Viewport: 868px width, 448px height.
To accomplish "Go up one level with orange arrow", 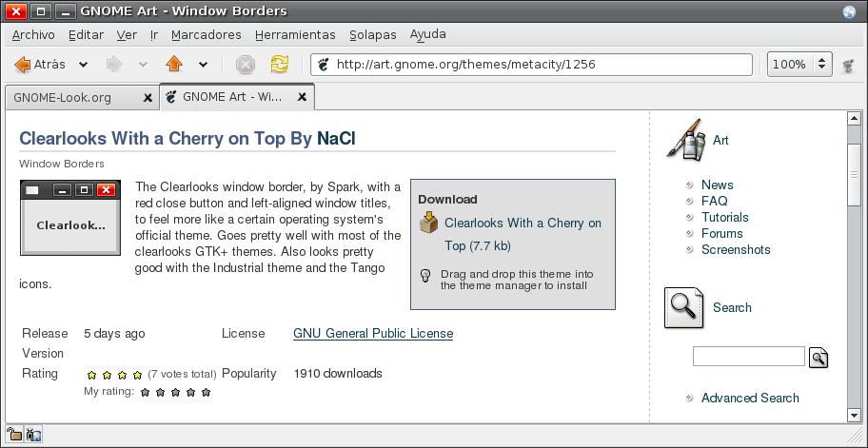I will 174,64.
